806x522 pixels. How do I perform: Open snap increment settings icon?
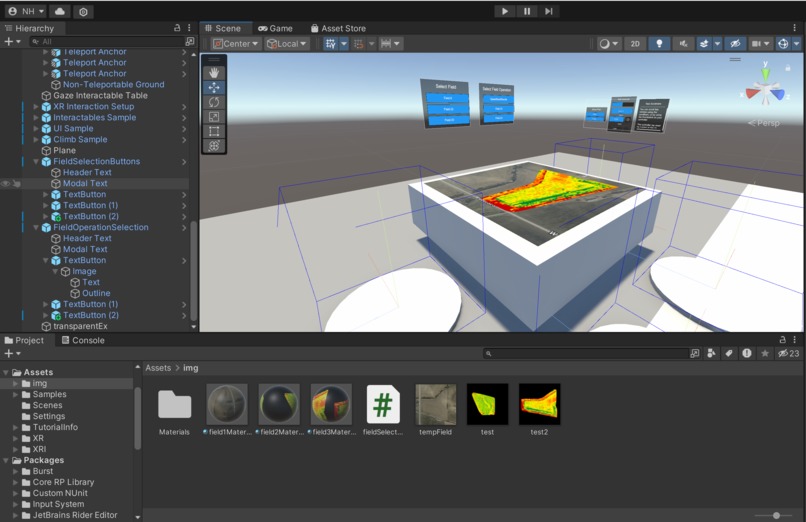tap(386, 44)
